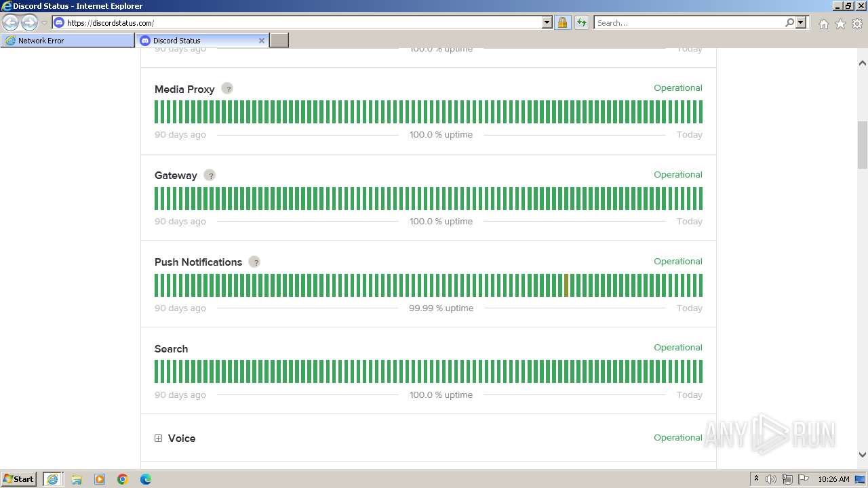
Task: Click the Push Notifications help question icon
Action: [x=254, y=262]
